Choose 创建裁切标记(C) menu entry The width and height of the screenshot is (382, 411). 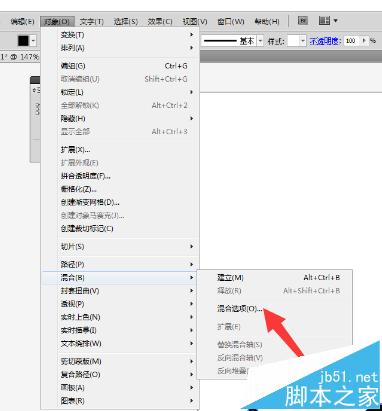click(x=120, y=229)
